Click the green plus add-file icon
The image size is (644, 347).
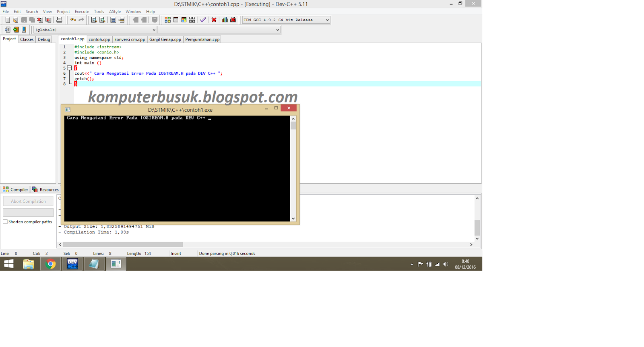(16, 30)
